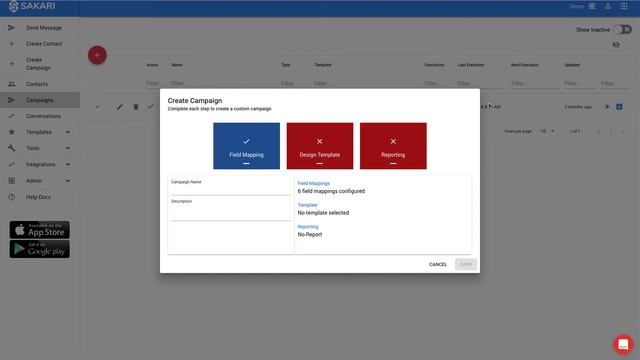Screen dimensions: 640x360
Task: Click the Field Mappings link
Action: pyautogui.click(x=313, y=183)
